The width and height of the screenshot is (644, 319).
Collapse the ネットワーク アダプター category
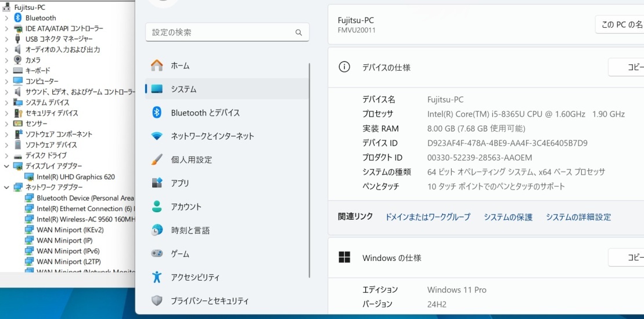pos(6,187)
